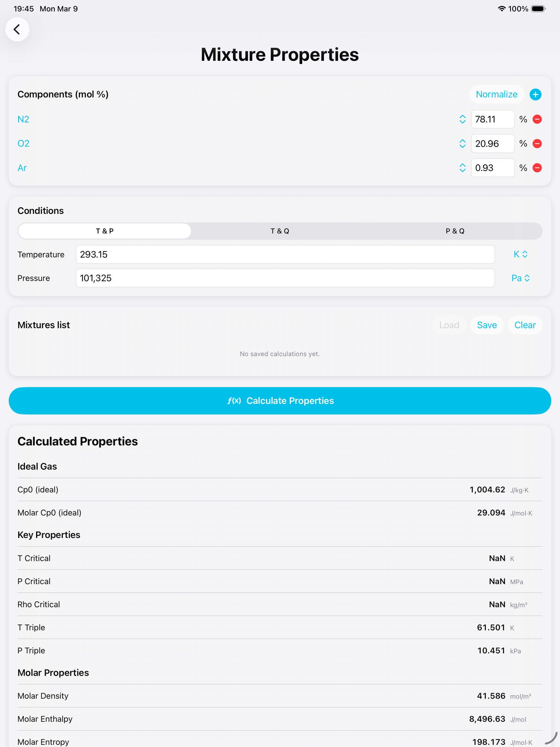Open the Ar component selector arrows
The width and height of the screenshot is (560, 747).
462,168
